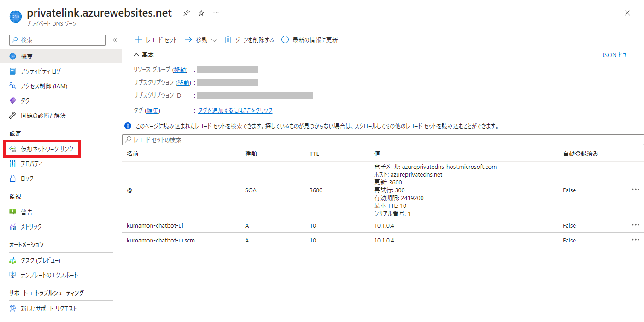Open the JSON ビュー link
This screenshot has height=322, width=644.
(x=616, y=55)
